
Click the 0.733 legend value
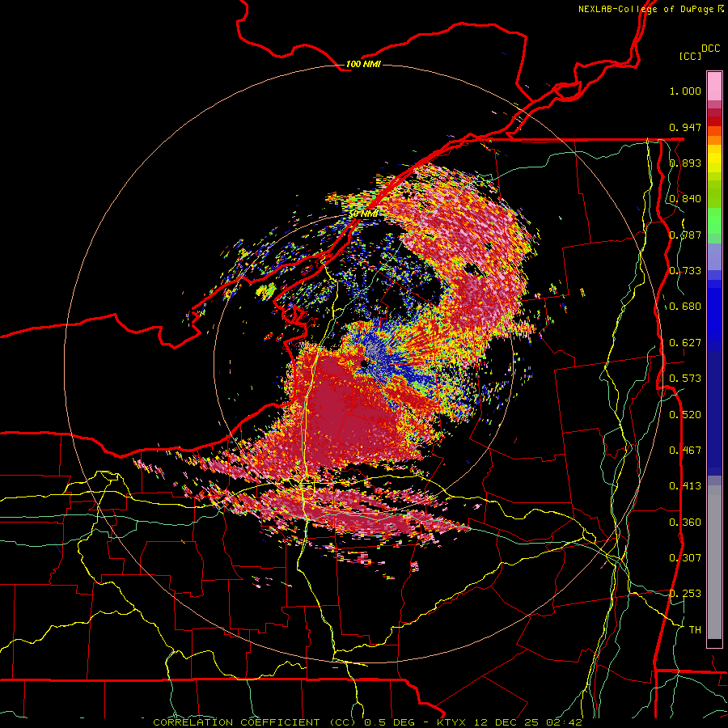coord(685,271)
